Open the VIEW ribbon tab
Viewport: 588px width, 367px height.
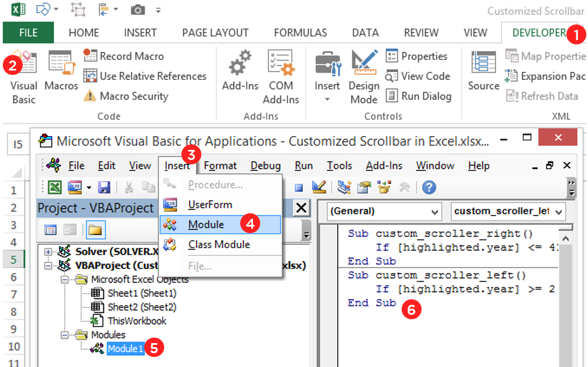pos(475,33)
